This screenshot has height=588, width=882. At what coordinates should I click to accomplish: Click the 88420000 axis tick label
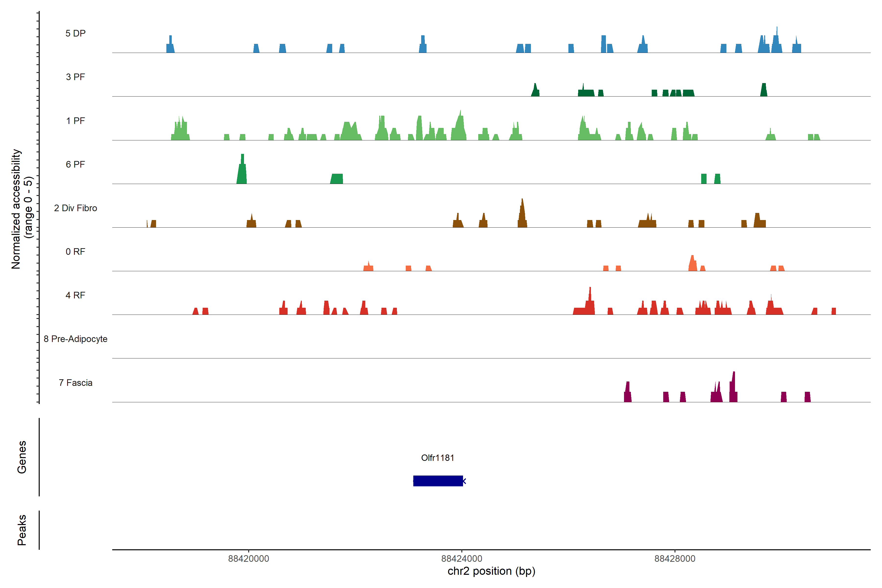pos(249,559)
